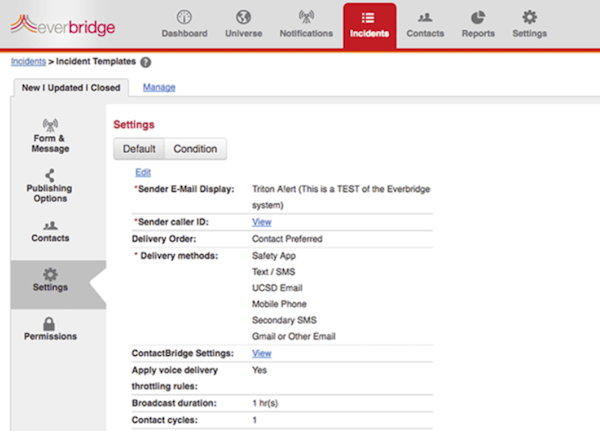Viewport: 600px width, 431px height.
Task: View the Sender caller ID link
Action: point(261,221)
